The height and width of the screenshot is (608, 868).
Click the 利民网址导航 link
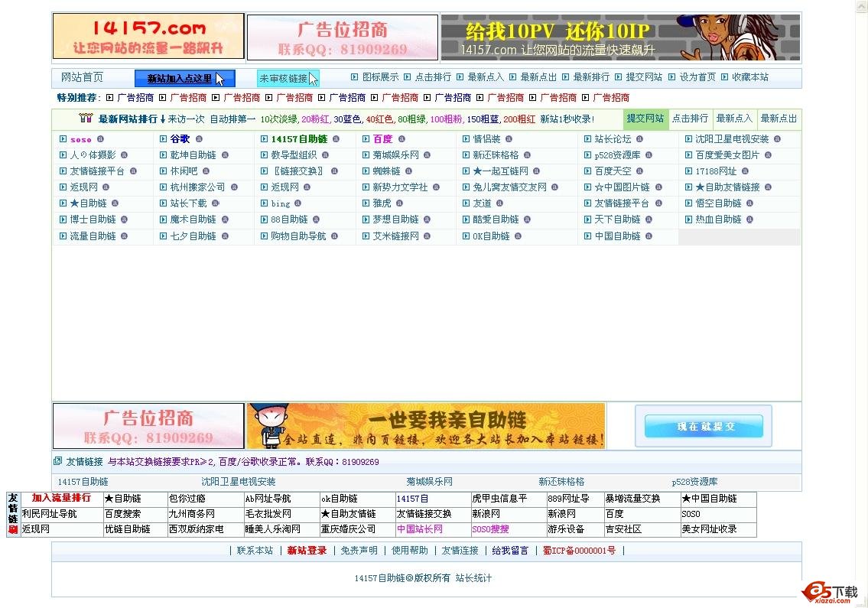49,514
